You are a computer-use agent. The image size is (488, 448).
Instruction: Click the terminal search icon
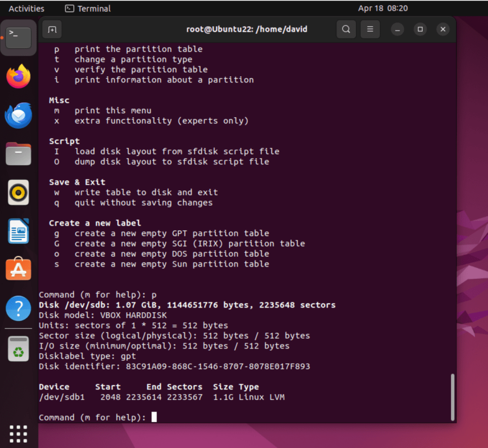[346, 30]
